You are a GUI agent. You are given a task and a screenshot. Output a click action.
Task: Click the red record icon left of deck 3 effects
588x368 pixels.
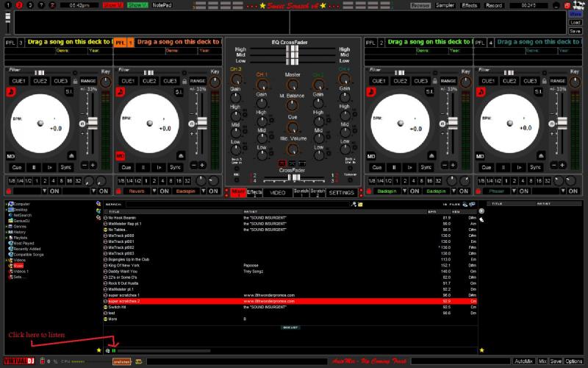click(9, 191)
